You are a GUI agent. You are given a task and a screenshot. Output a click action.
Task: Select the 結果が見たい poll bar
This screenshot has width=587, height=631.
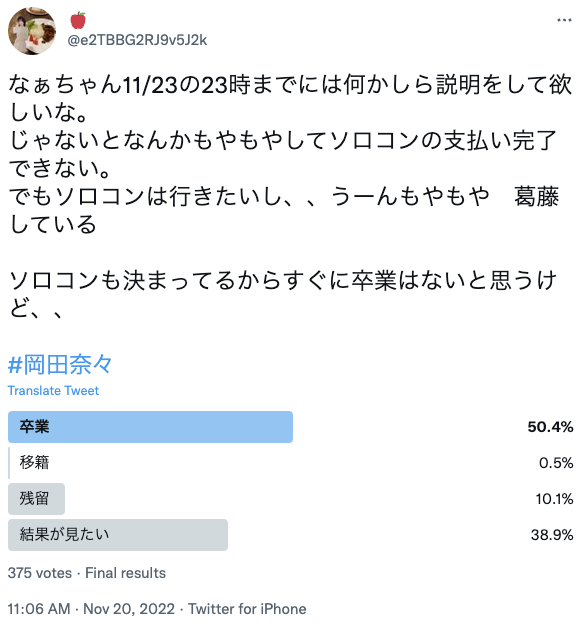118,535
